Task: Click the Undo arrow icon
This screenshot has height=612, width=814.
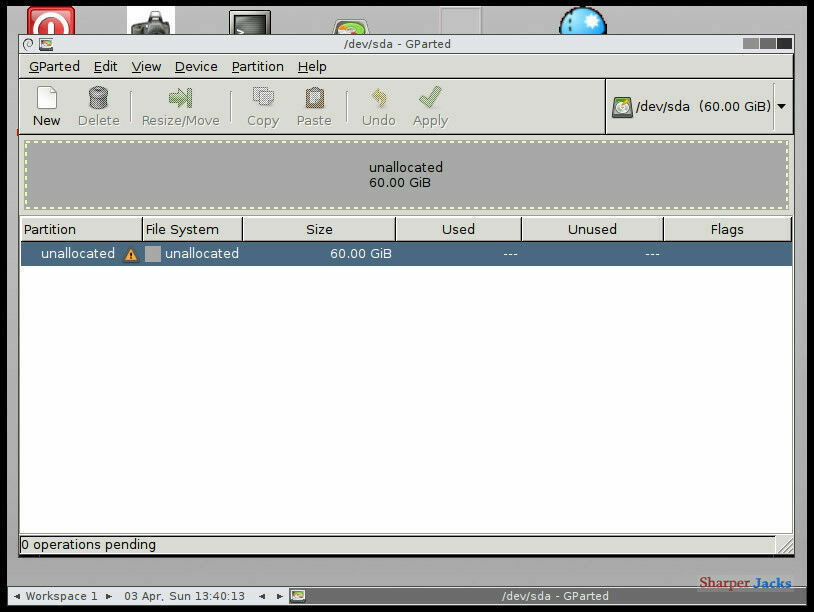Action: (x=377, y=106)
